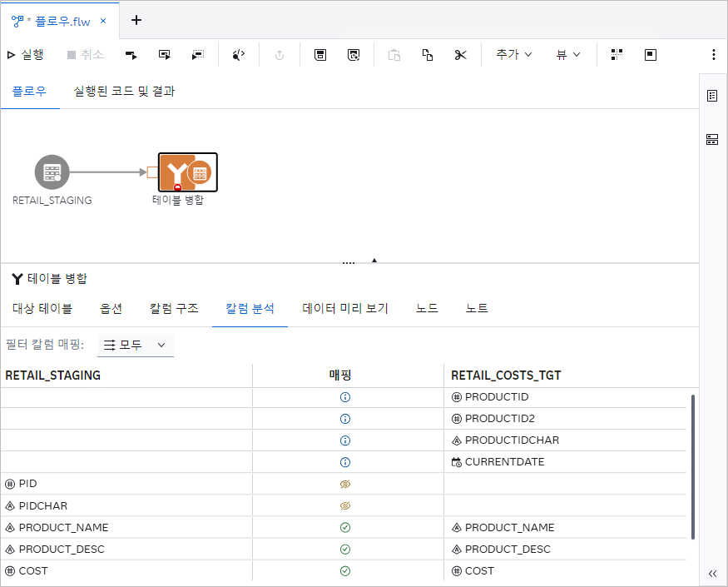
Task: Click info icon in PRODUCTIDCHAR row
Action: coord(345,440)
